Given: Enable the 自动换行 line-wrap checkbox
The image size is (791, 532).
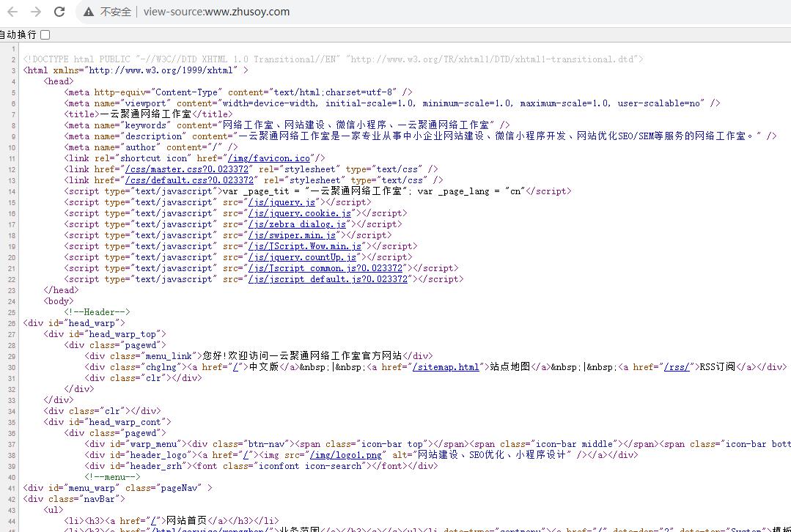Looking at the screenshot, I should pos(45,34).
